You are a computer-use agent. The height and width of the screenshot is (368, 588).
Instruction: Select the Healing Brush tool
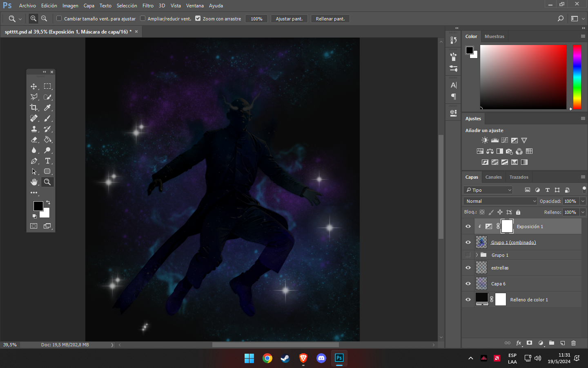click(x=34, y=118)
